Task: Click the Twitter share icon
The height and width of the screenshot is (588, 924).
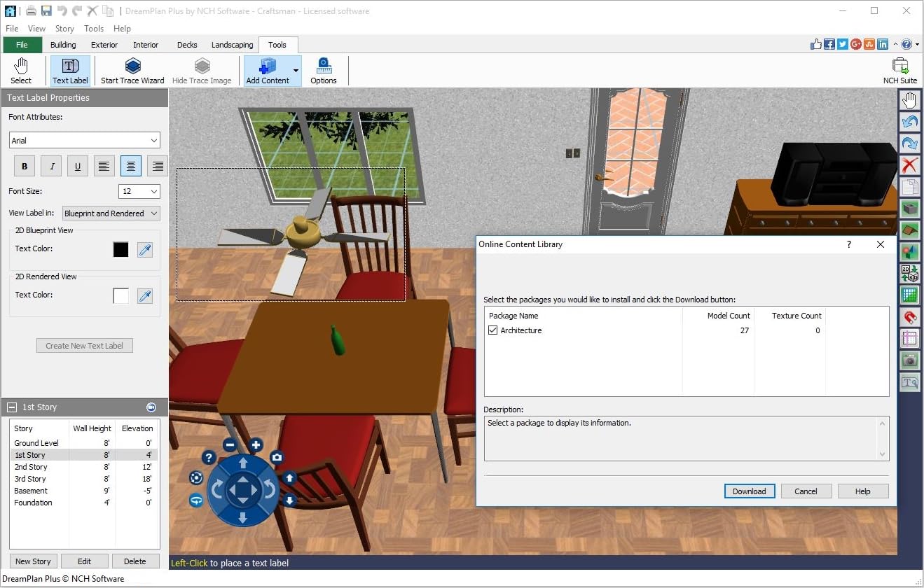Action: pos(843,44)
